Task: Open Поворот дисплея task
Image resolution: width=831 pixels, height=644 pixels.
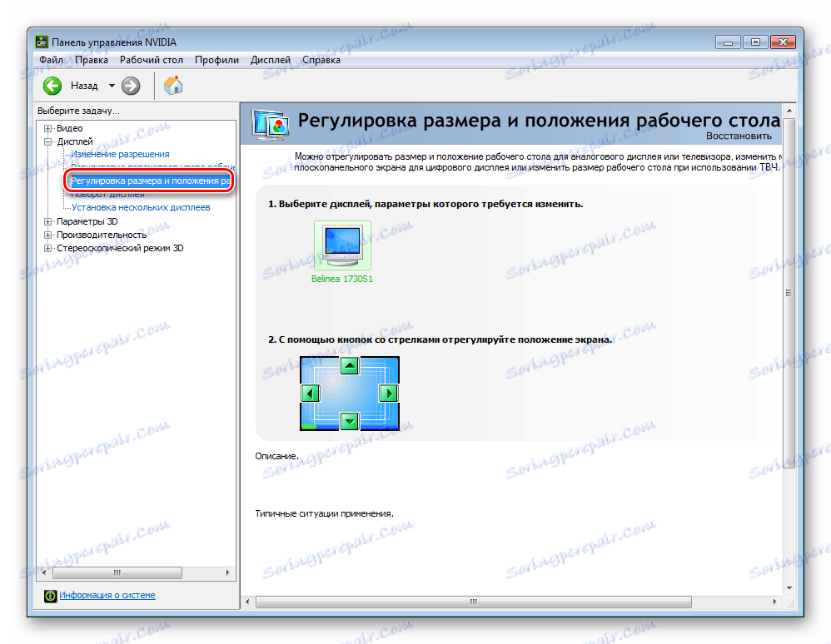Action: pos(107,195)
